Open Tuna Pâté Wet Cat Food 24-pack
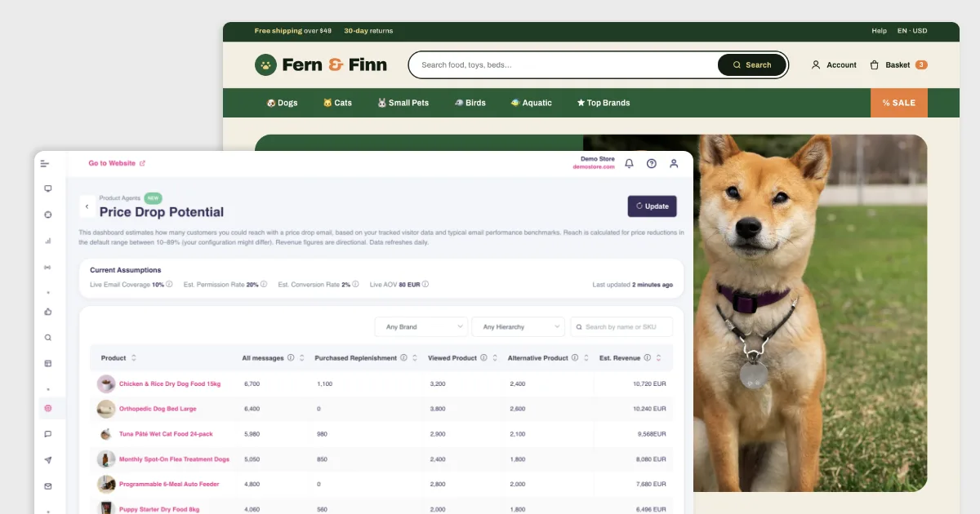This screenshot has width=980, height=514. (x=167, y=434)
